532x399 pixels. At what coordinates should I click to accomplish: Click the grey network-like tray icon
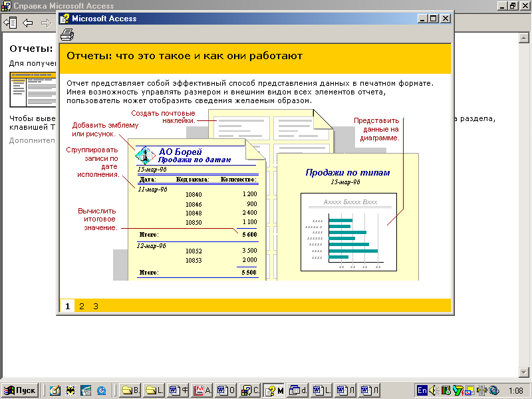tap(481, 390)
